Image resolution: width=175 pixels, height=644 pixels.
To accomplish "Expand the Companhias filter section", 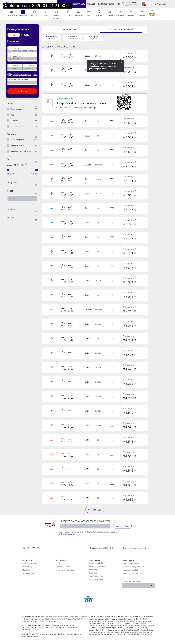I will (36, 185).
